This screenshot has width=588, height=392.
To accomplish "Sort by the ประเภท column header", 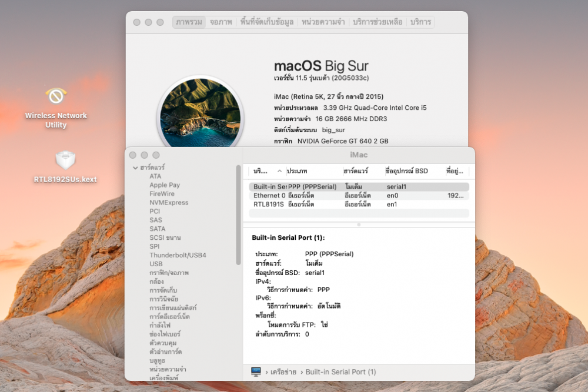I will (x=297, y=171).
